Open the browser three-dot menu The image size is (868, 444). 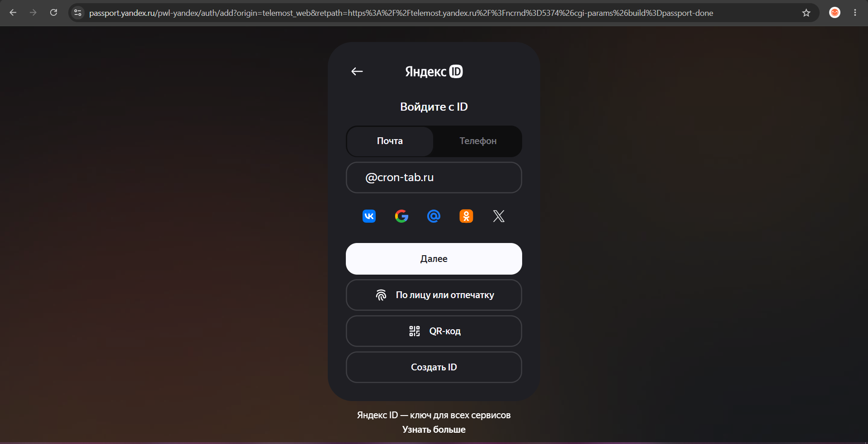pyautogui.click(x=855, y=13)
